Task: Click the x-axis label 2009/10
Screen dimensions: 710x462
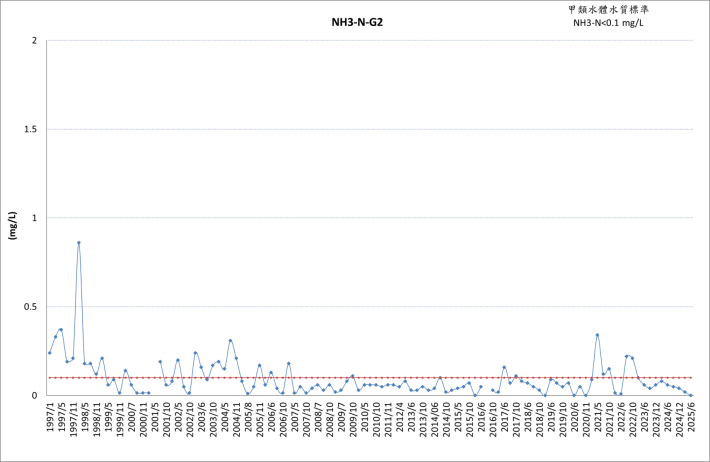Action: click(353, 420)
